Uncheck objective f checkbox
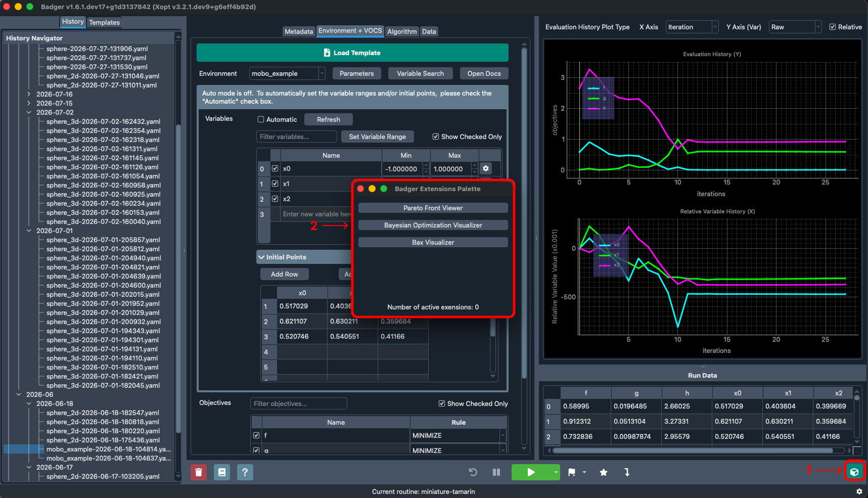The image size is (868, 498). pyautogui.click(x=256, y=435)
